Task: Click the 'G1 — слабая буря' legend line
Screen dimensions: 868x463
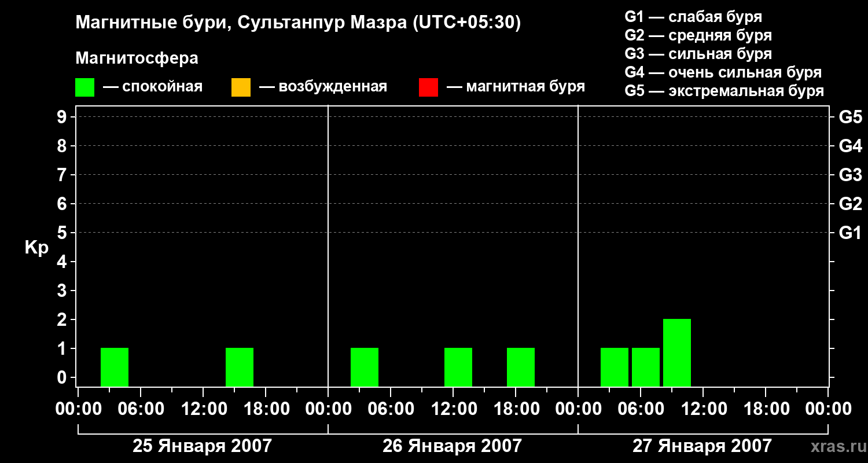Action: coord(693,17)
